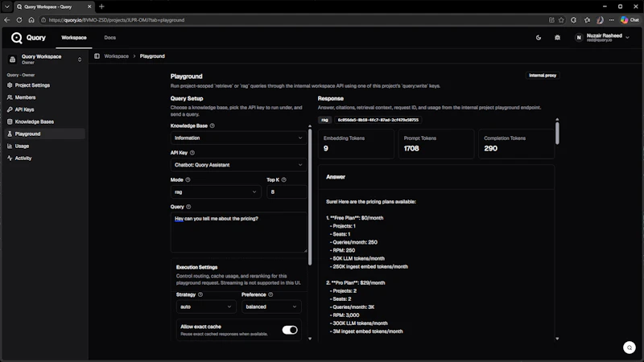Image resolution: width=644 pixels, height=362 pixels.
Task: Click Completion Tokens value 290
Action: (x=491, y=149)
